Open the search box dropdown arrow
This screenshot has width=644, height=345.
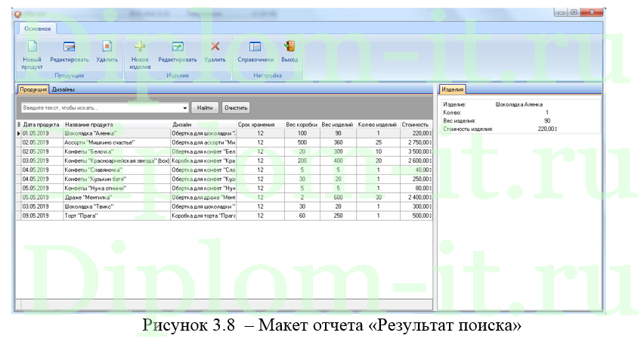click(185, 108)
